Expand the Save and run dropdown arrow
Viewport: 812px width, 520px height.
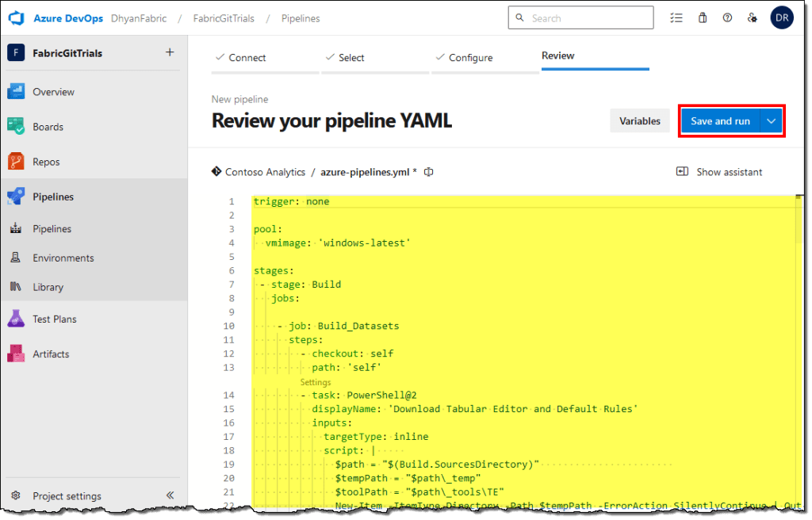(x=772, y=121)
